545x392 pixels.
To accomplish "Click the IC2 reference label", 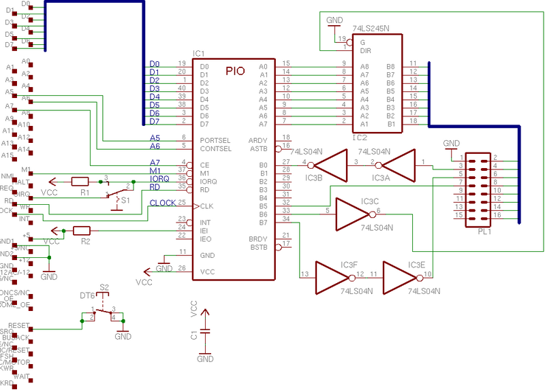I will click(360, 137).
